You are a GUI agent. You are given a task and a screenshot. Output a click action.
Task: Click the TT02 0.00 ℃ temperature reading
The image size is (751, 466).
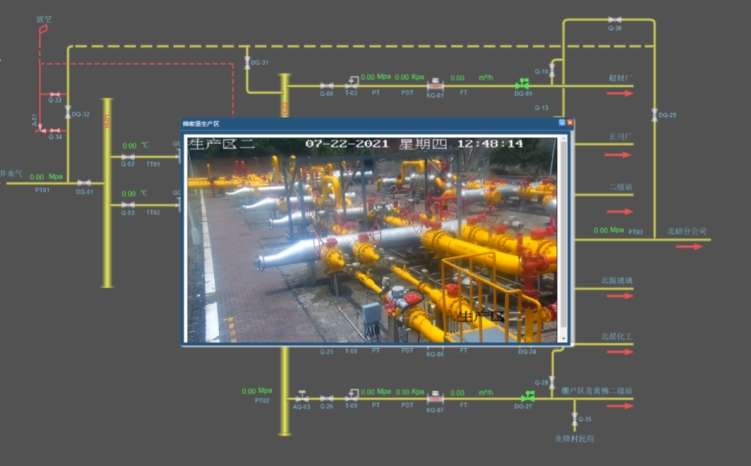(x=135, y=193)
